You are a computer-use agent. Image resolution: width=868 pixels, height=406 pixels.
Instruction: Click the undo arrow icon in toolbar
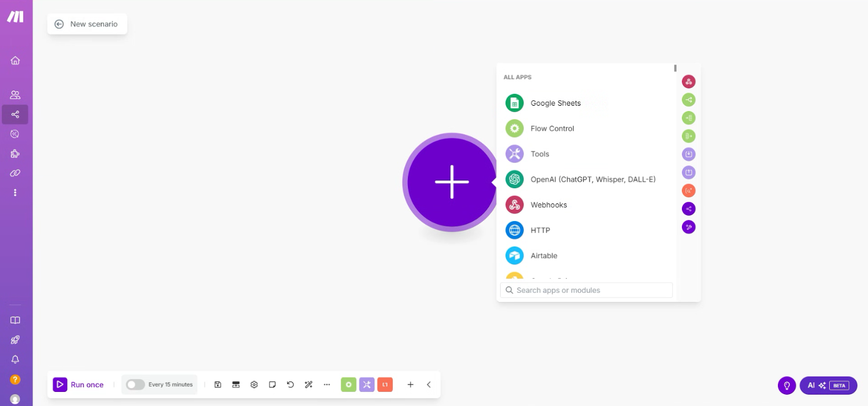click(290, 384)
